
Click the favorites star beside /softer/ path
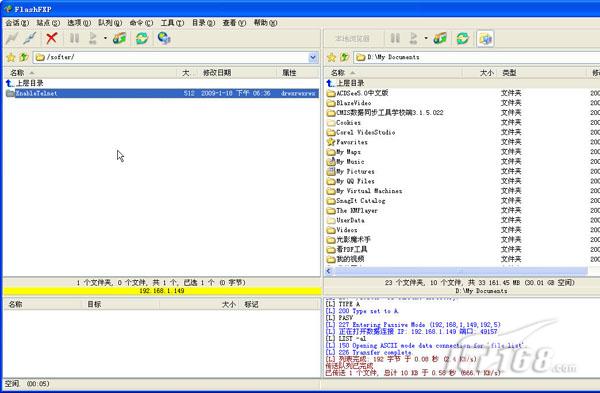[x=11, y=57]
